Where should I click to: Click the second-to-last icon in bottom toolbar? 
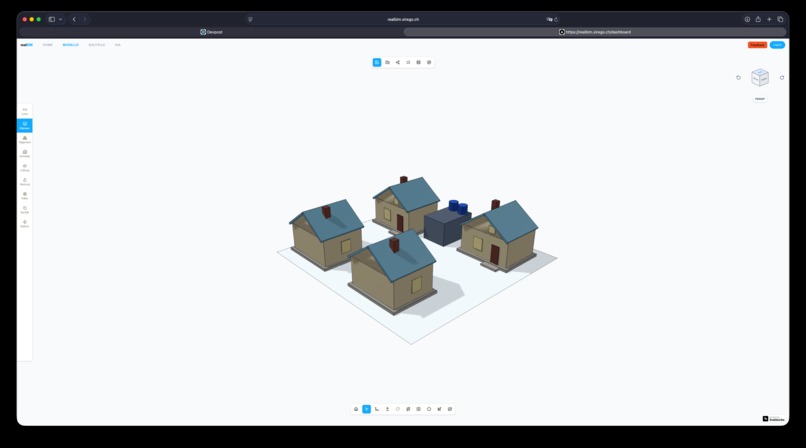tap(439, 409)
